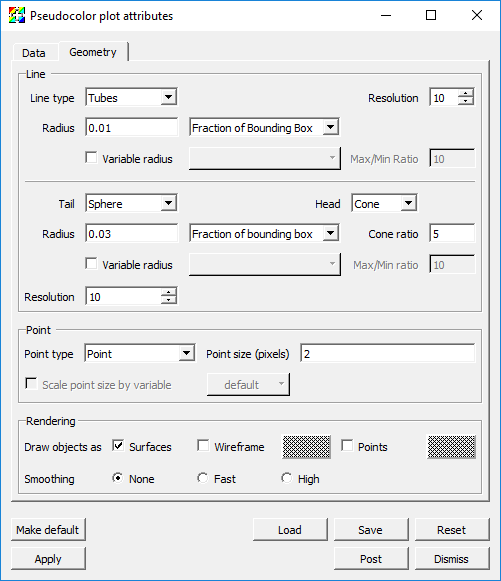Screen dimensions: 501x581
Task: Select the Geometry tab
Action: point(93,52)
